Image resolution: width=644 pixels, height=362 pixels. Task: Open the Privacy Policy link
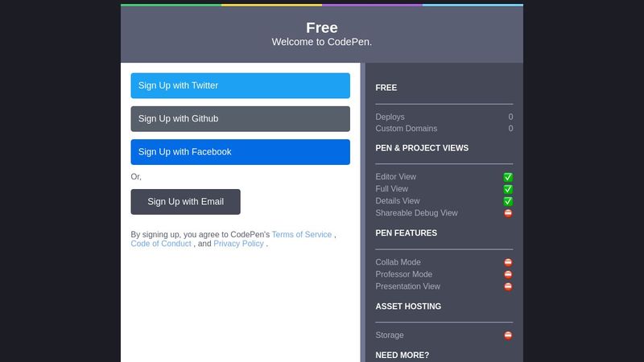point(238,244)
